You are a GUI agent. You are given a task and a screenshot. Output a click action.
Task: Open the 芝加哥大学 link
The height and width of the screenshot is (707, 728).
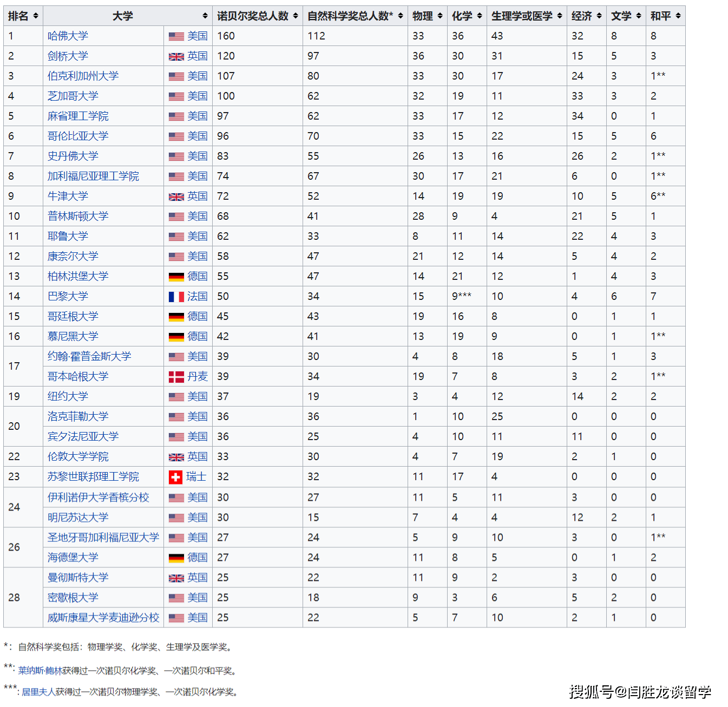tap(73, 96)
